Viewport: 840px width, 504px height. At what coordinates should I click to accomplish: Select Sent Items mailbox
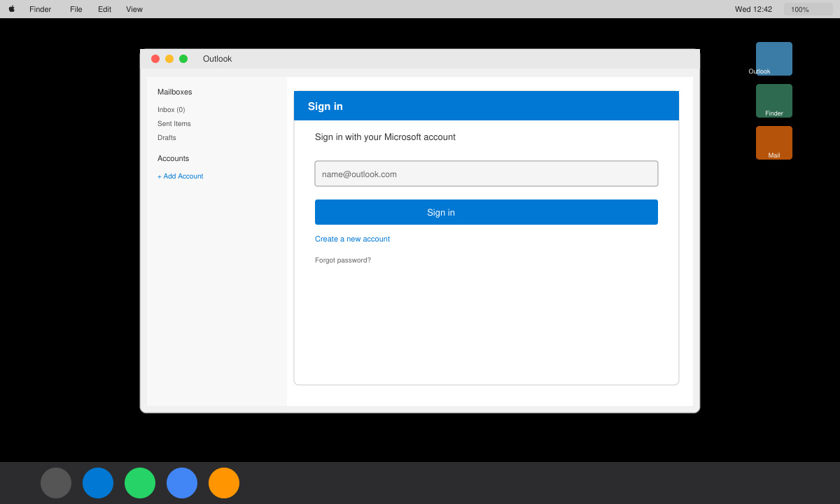174,123
